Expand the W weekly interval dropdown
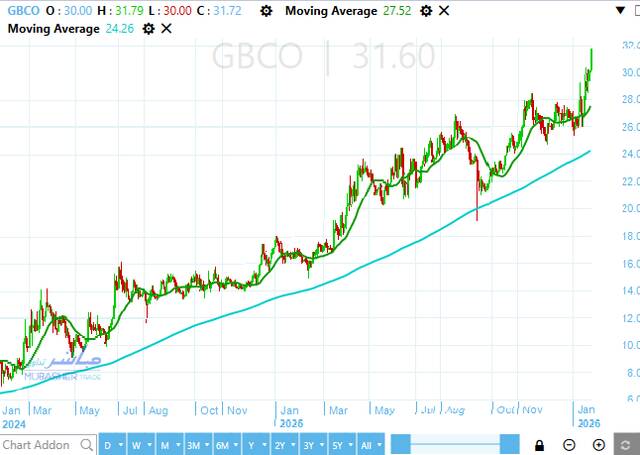Image resolution: width=640 pixels, height=455 pixels. point(141,444)
